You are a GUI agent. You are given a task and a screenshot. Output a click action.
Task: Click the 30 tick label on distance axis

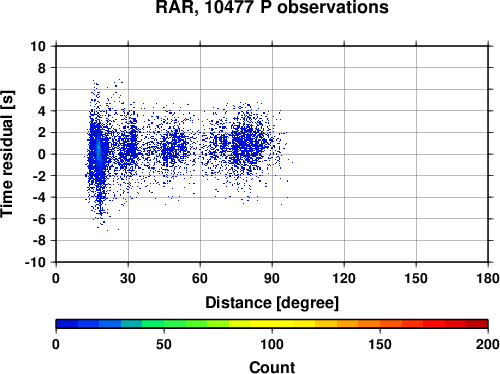[x=128, y=278]
